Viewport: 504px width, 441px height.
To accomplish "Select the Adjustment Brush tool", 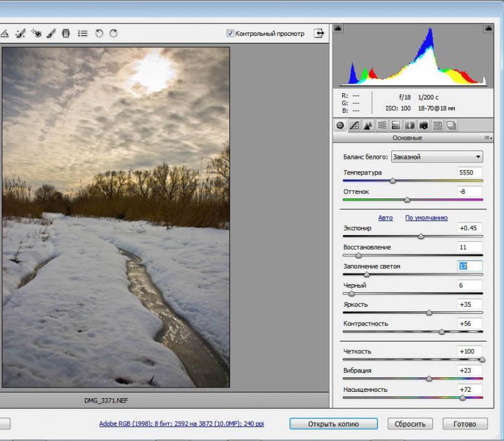I will pos(51,33).
